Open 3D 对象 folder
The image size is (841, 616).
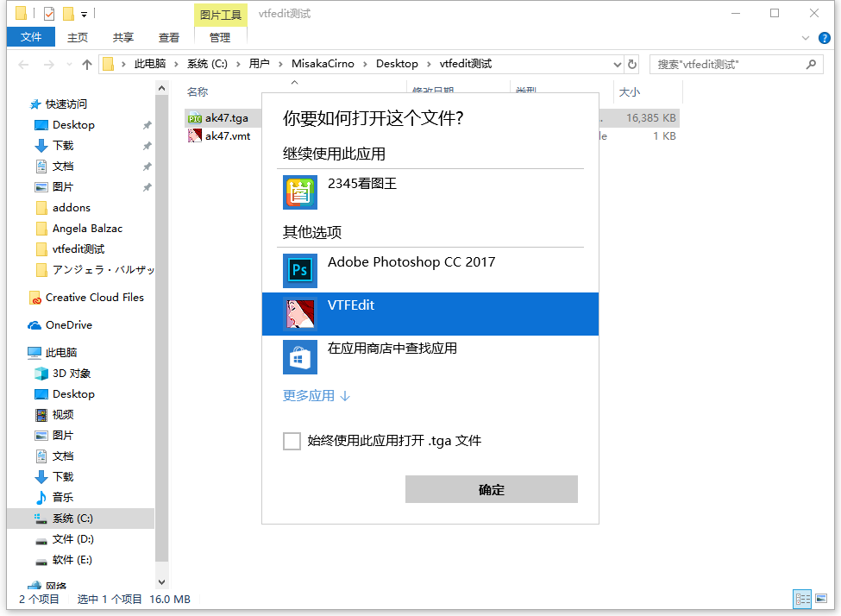[72, 374]
